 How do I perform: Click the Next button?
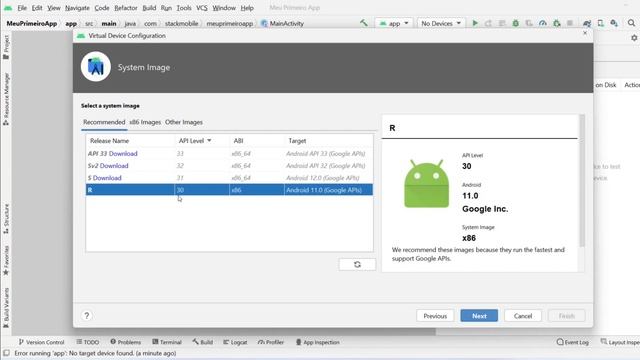click(479, 316)
